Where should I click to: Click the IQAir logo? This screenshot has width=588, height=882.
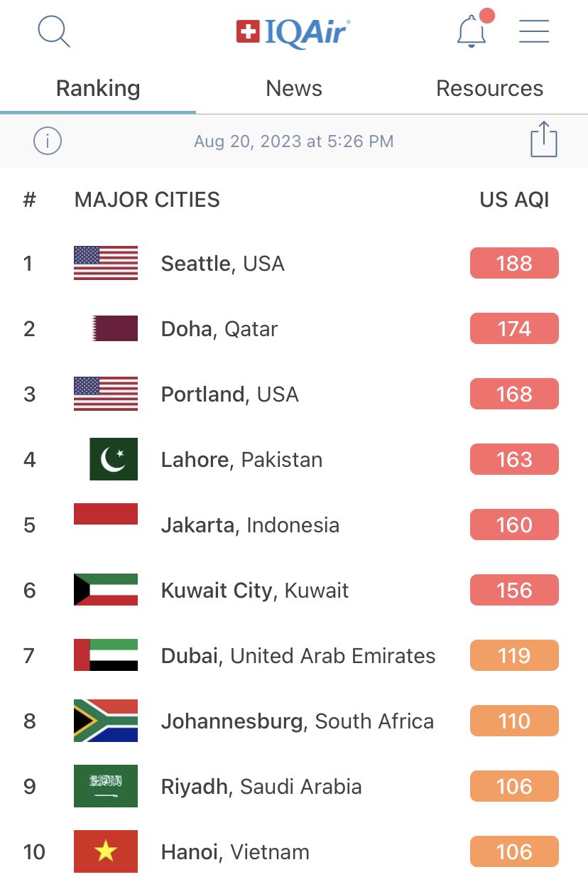click(293, 32)
